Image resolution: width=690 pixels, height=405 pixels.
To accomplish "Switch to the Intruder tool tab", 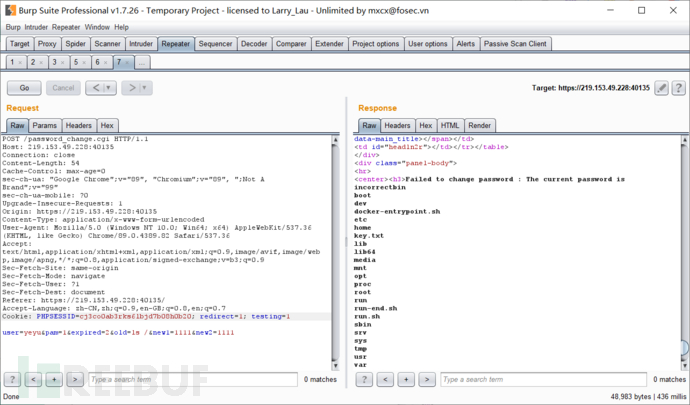I will pos(141,44).
